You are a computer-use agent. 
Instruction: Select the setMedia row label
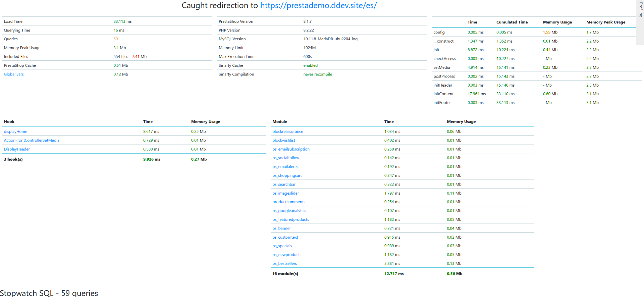(442, 67)
